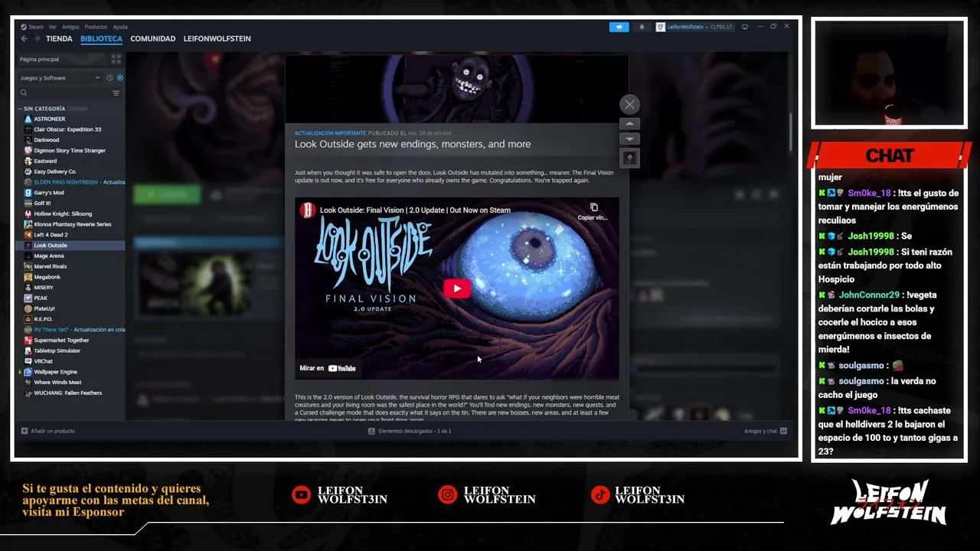Play the Look Outside Final Vision video

[457, 289]
